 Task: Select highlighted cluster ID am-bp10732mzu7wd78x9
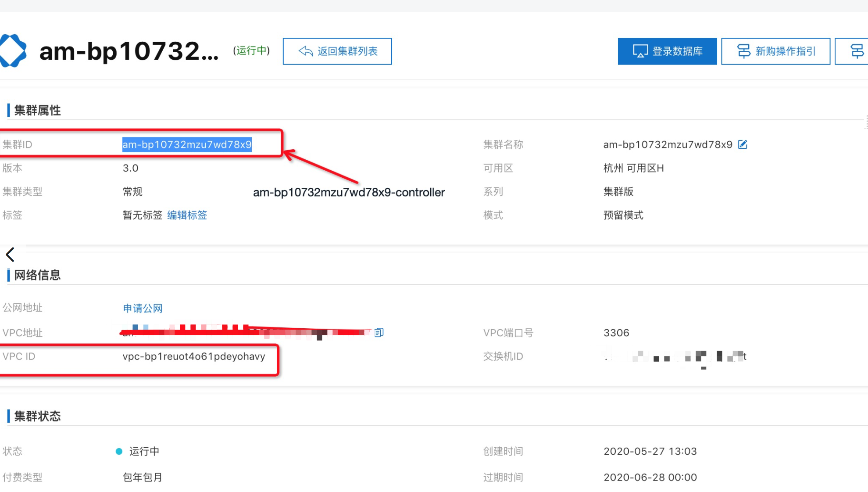tap(187, 144)
